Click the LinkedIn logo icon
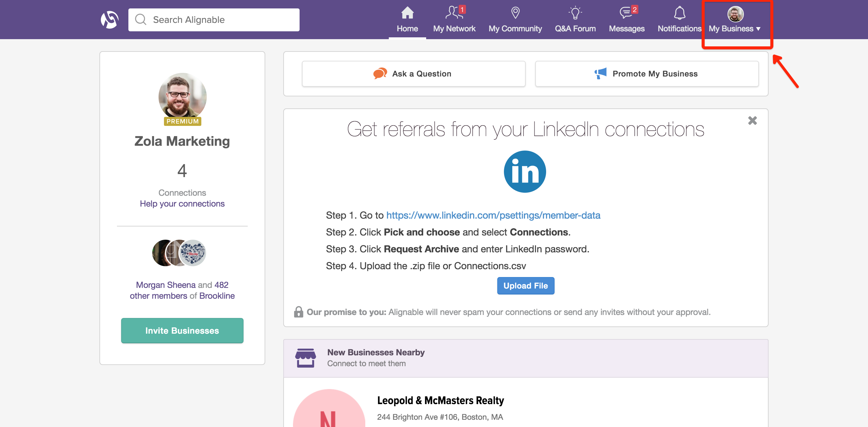The image size is (868, 427). tap(525, 171)
